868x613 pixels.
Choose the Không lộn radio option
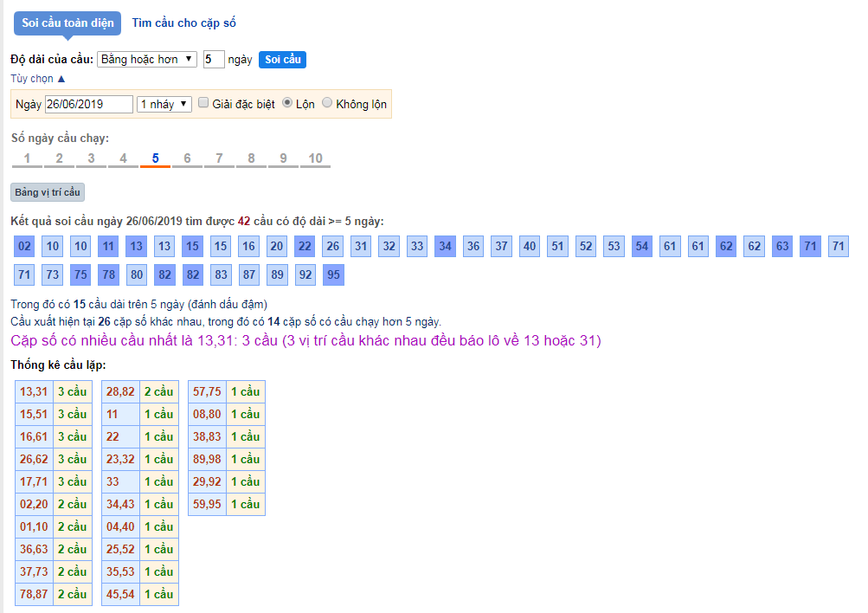click(327, 103)
